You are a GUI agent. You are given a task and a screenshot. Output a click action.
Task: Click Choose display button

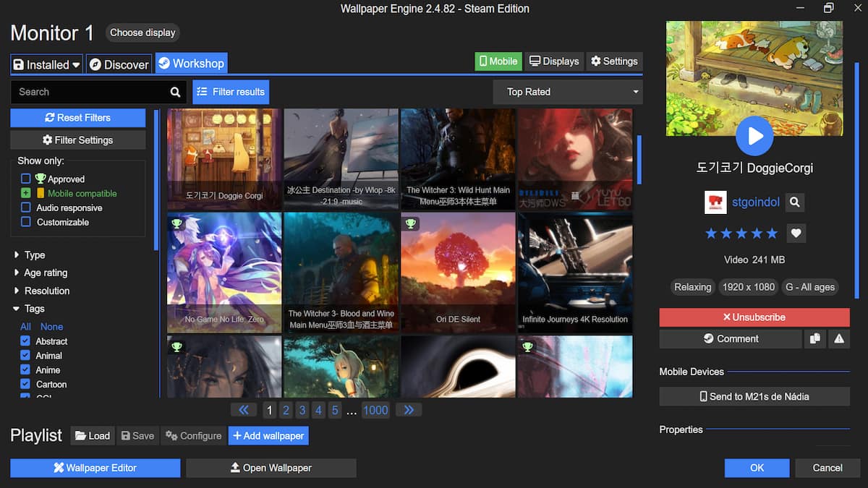[142, 33]
